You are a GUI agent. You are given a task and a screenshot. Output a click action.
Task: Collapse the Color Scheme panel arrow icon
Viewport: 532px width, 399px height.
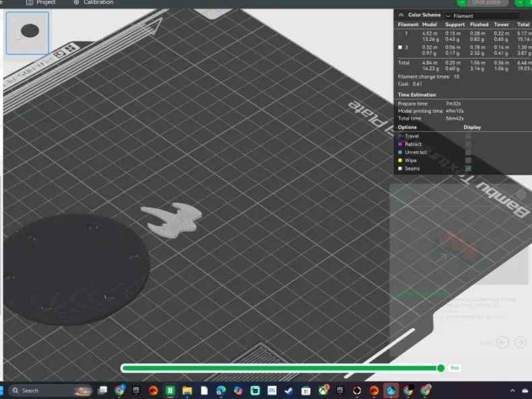(401, 15)
